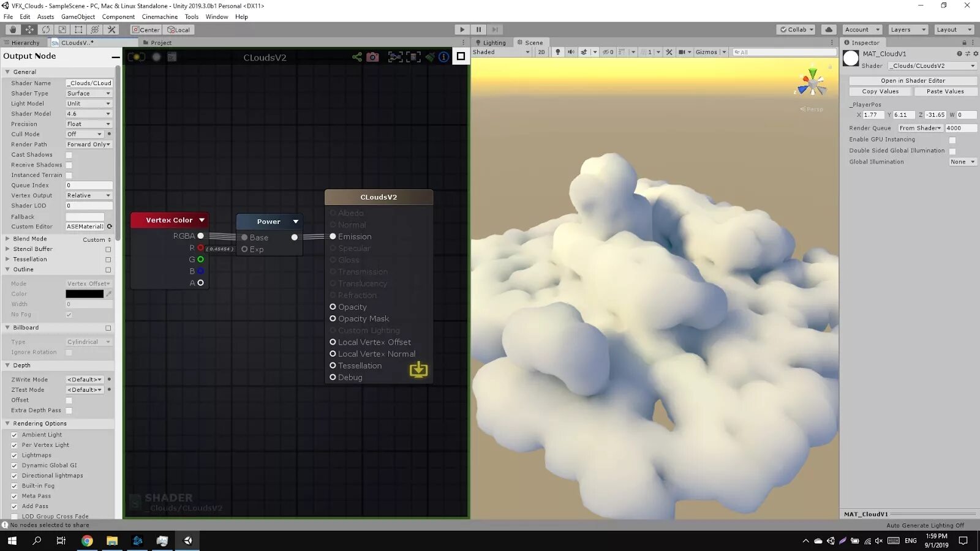Open the Precision dropdown
This screenshot has height=551, width=980.
click(89, 124)
